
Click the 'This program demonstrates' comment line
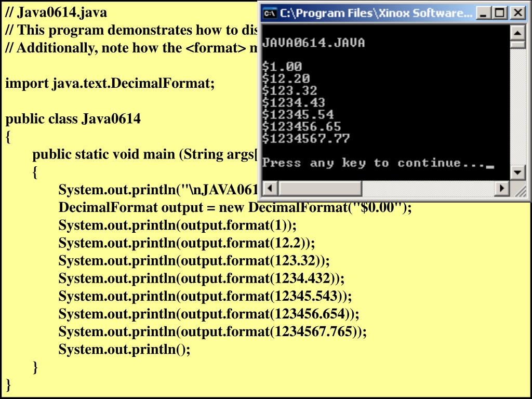(x=132, y=30)
